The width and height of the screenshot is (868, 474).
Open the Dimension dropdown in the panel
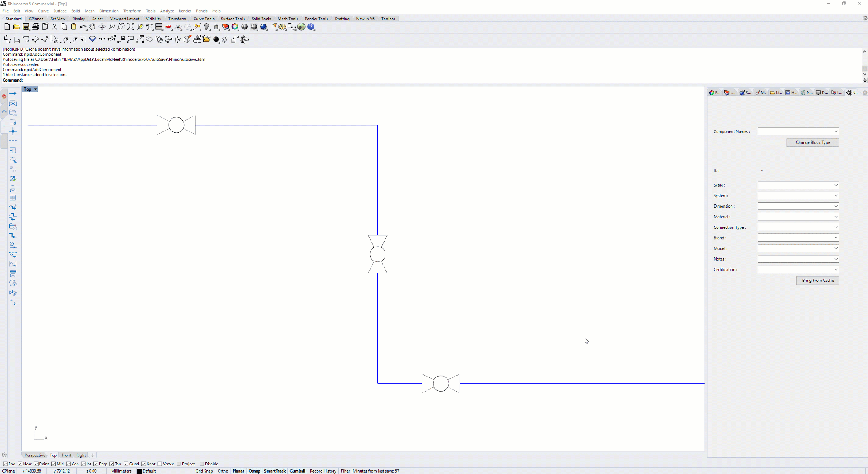[798, 206]
